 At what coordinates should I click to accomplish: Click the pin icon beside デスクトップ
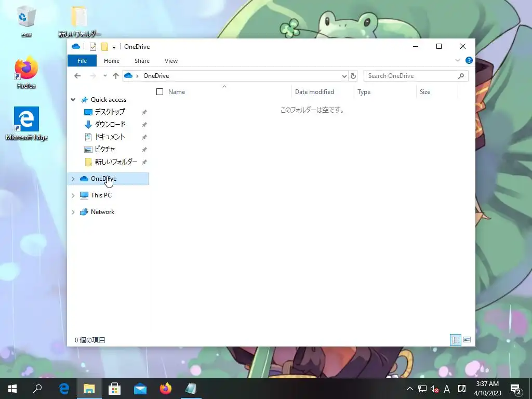(x=144, y=112)
